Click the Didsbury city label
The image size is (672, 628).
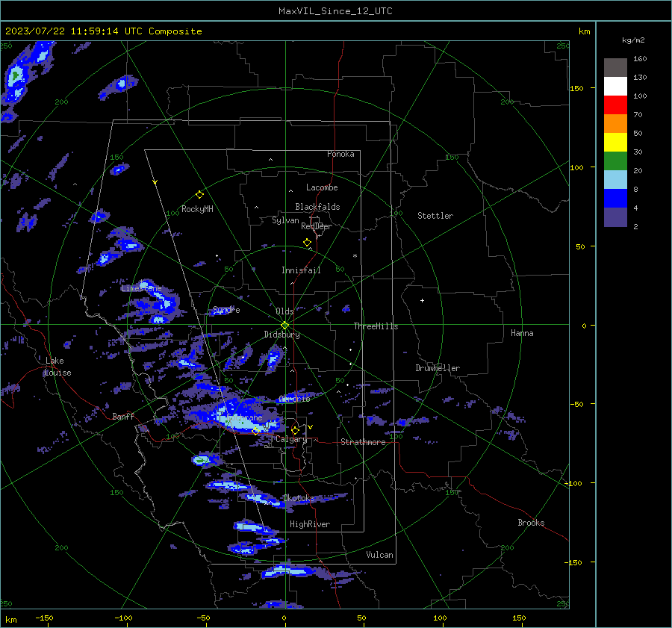281,335
